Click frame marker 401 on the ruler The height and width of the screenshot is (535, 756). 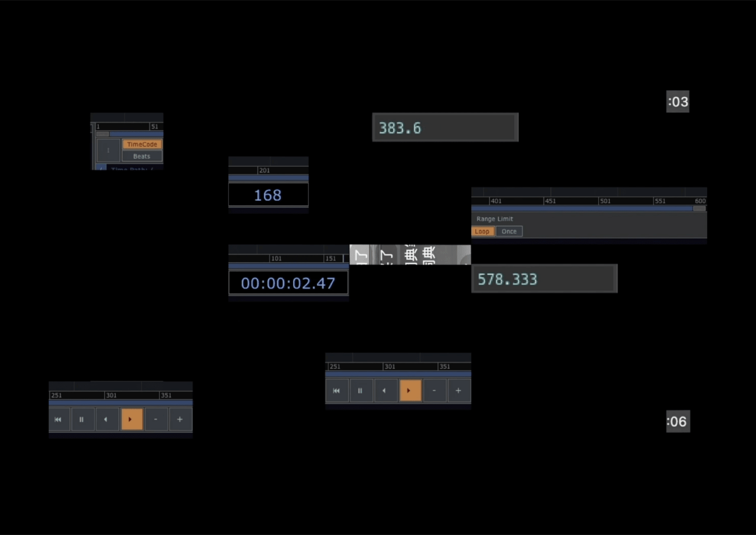click(496, 201)
